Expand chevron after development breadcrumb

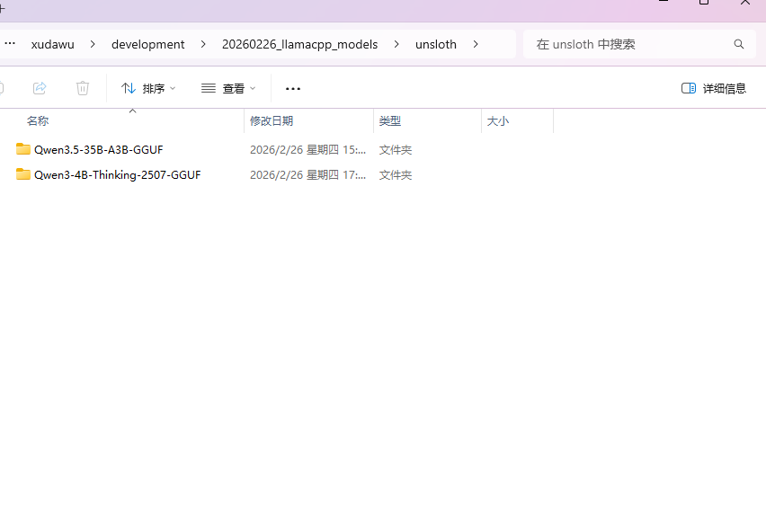(203, 44)
